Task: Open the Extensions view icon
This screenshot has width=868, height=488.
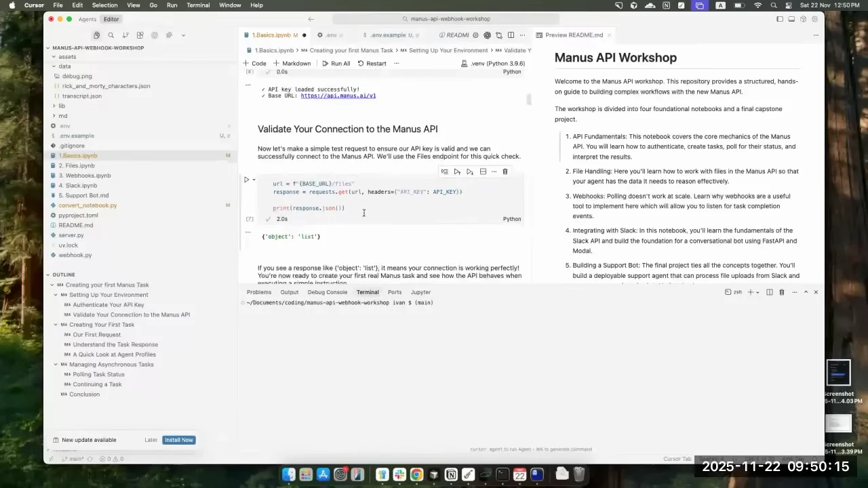Action: coord(140,35)
